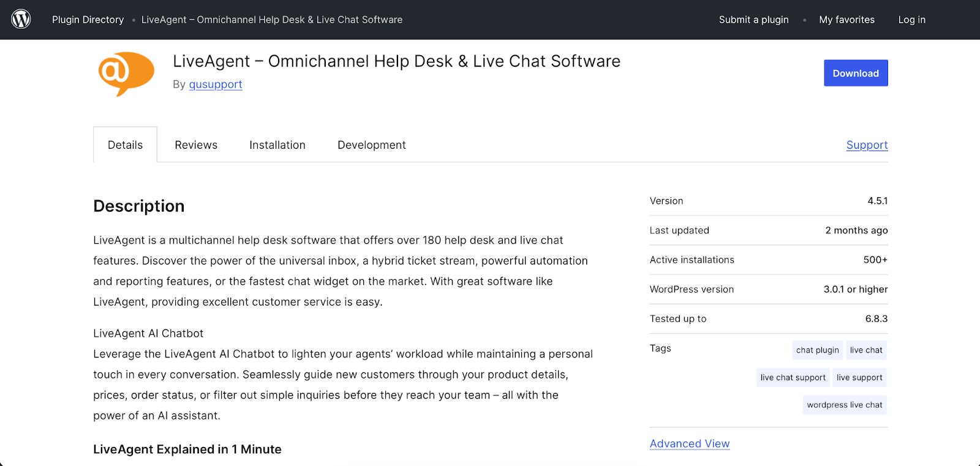Click Log in

point(911,20)
